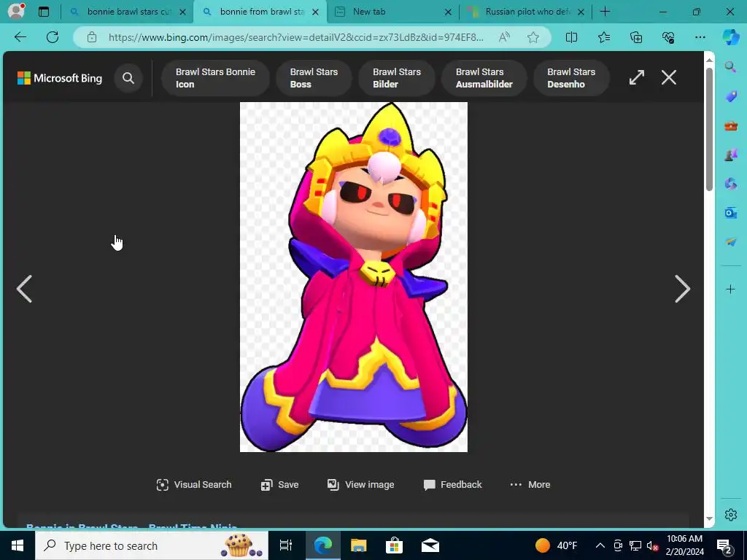Open sidebar Shopping tag icon
The width and height of the screenshot is (747, 560).
[730, 97]
